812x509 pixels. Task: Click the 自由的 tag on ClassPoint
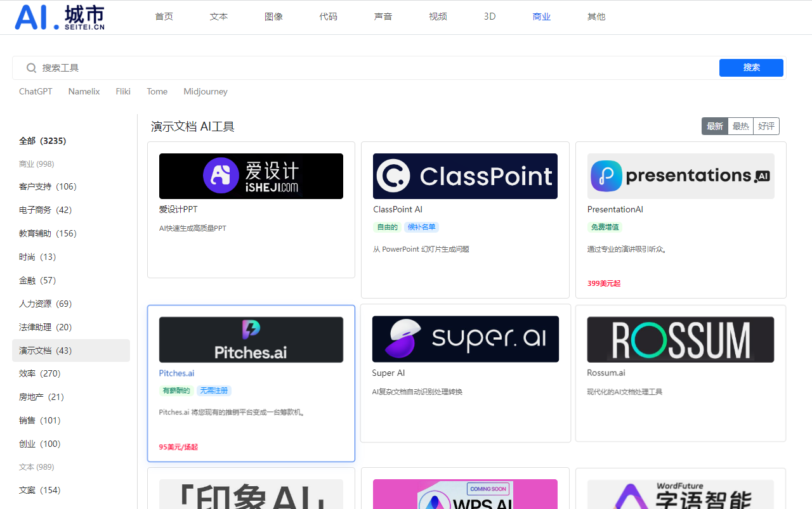(x=388, y=227)
